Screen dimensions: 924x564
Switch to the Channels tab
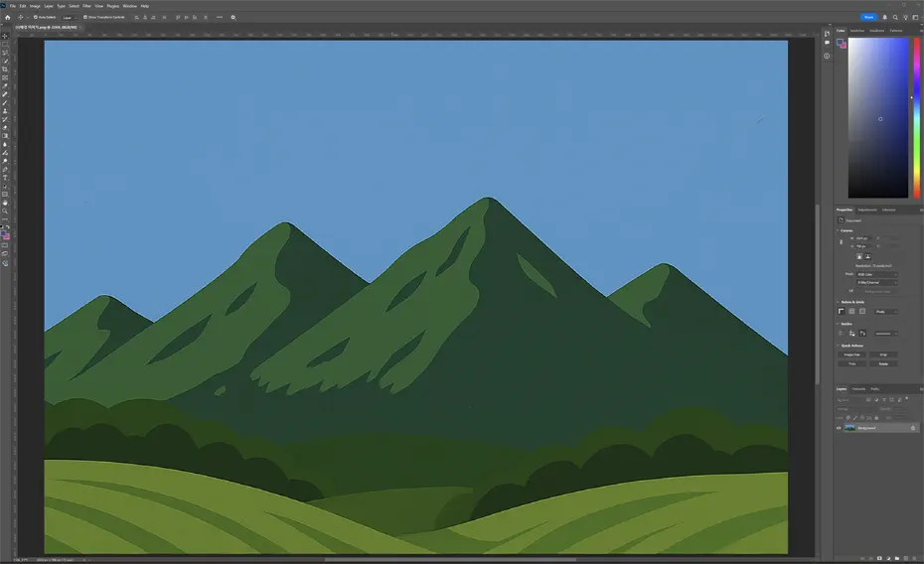[x=858, y=388]
